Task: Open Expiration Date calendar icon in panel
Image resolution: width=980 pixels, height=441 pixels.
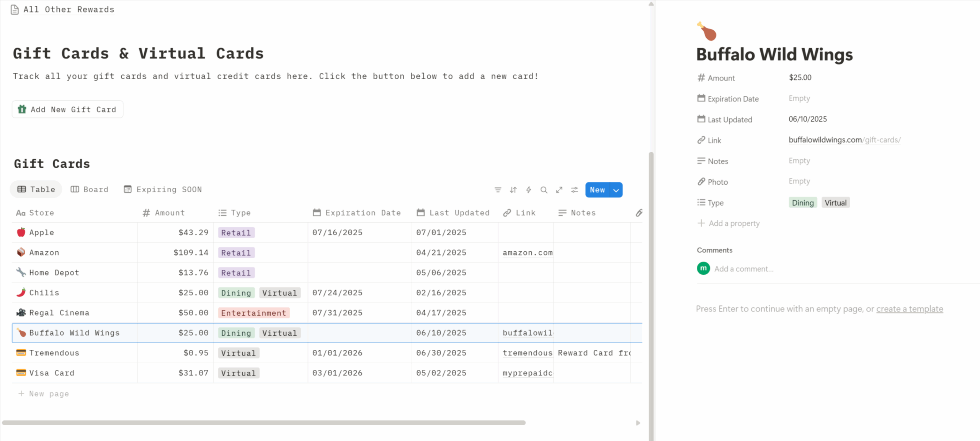Action: click(x=701, y=98)
